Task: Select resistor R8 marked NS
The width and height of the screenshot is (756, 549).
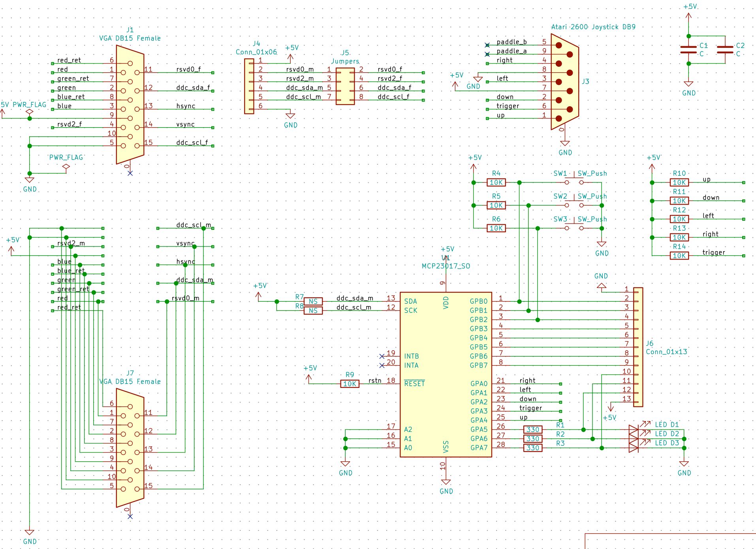Action: pyautogui.click(x=313, y=310)
